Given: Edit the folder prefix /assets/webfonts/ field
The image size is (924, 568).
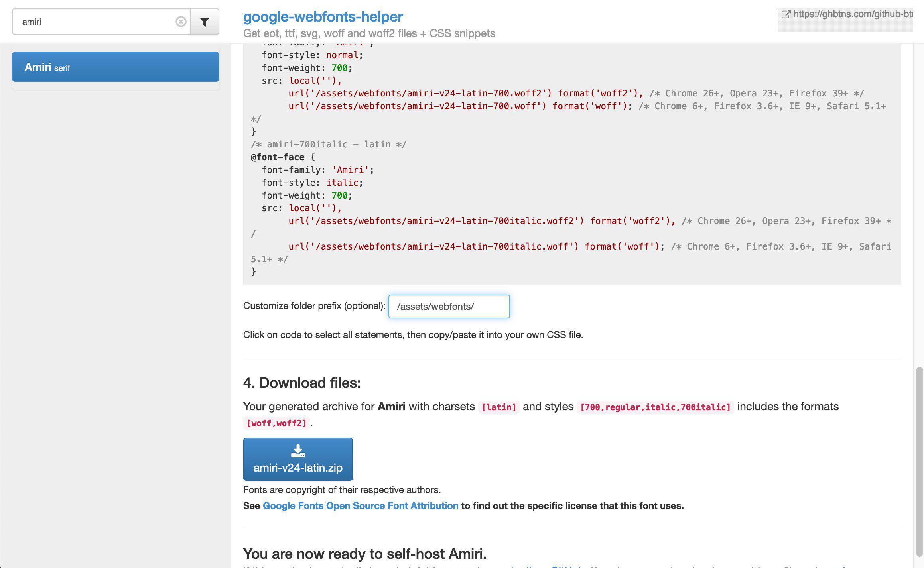Looking at the screenshot, I should (x=449, y=307).
